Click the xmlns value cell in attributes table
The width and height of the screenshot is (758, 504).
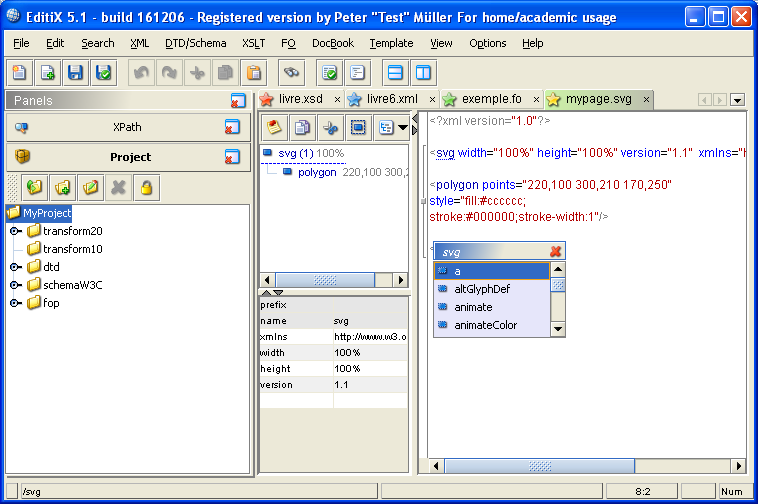[x=370, y=337]
